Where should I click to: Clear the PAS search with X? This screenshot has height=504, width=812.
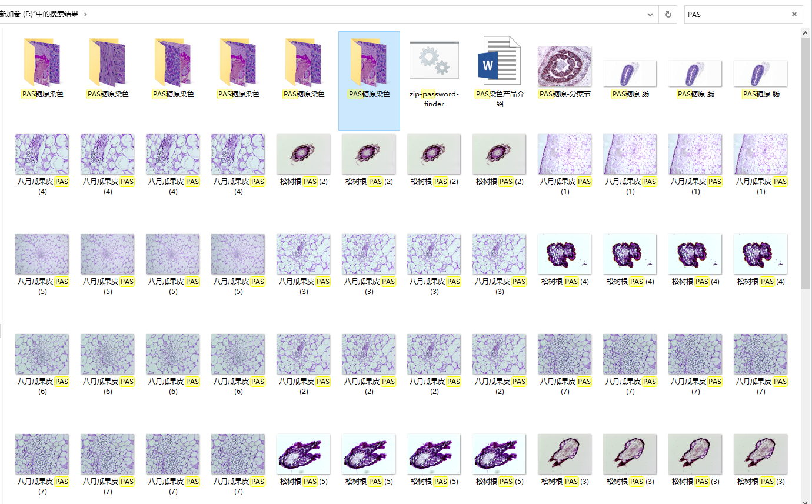point(794,15)
